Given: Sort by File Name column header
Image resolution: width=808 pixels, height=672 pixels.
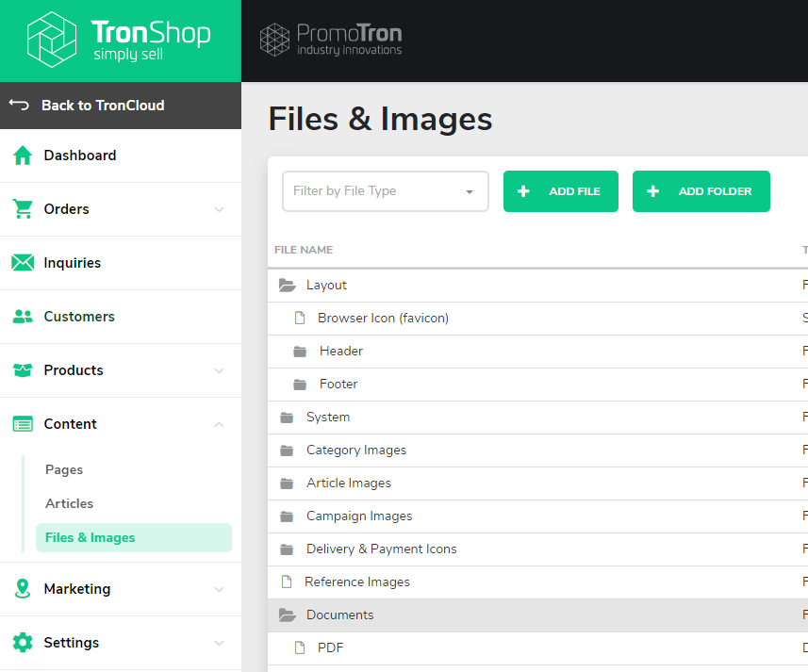Looking at the screenshot, I should (304, 250).
